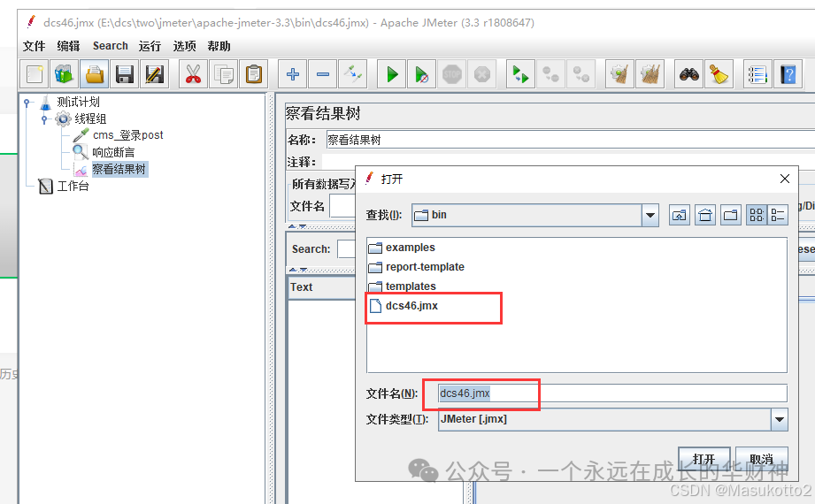Save the test plan with floppy icon
This screenshot has height=504, width=815.
pos(125,74)
